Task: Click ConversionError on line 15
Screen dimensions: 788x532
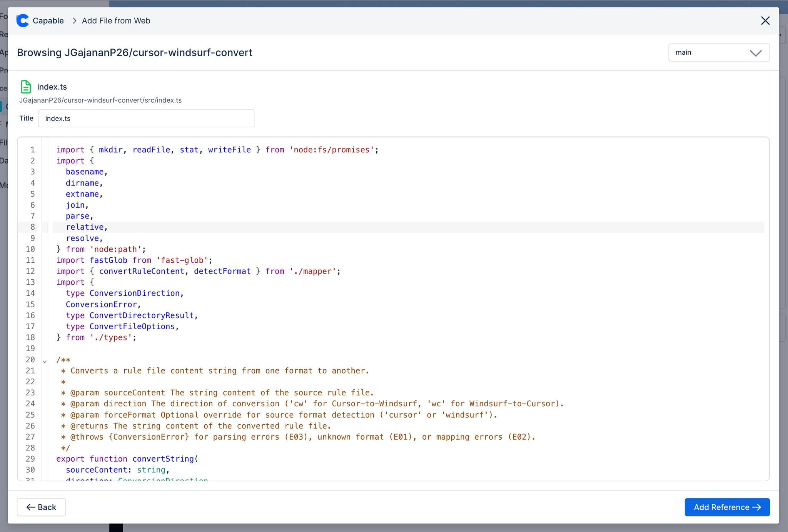Action: coord(101,305)
